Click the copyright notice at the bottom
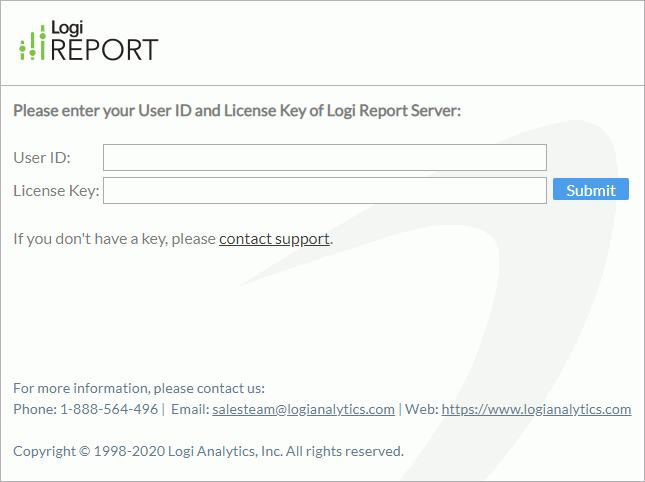The image size is (645, 482). 208,451
